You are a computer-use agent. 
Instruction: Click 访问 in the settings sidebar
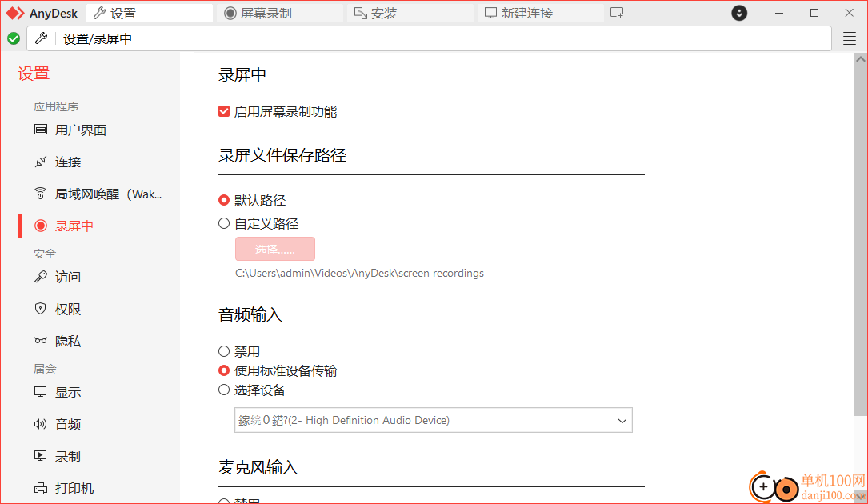pyautogui.click(x=68, y=277)
